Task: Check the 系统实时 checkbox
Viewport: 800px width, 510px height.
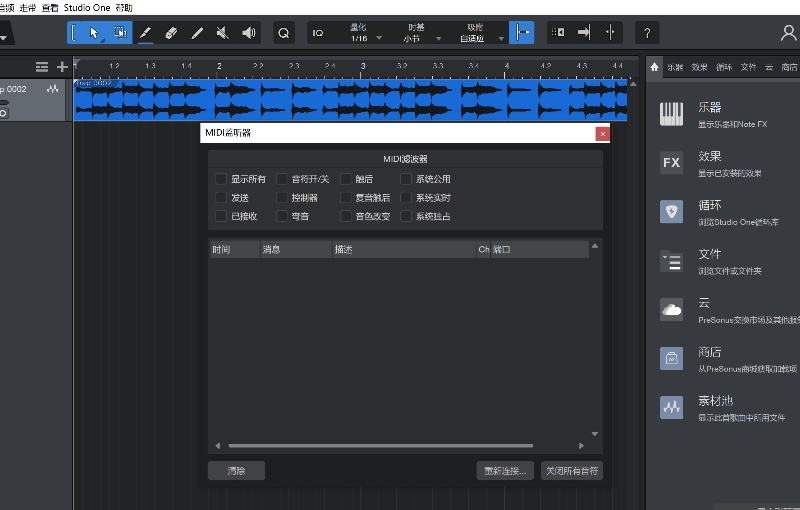Action: coord(406,197)
